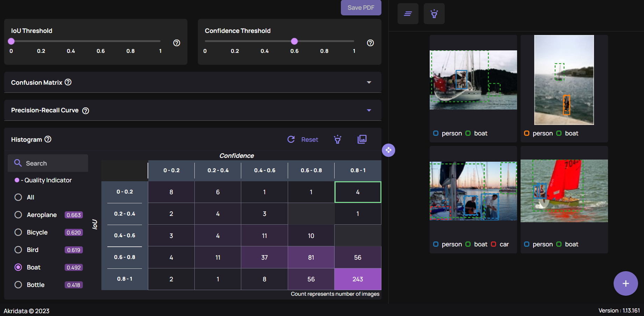The image size is (644, 316).
Task: Select the Aeroplane radio button
Action: (18, 215)
